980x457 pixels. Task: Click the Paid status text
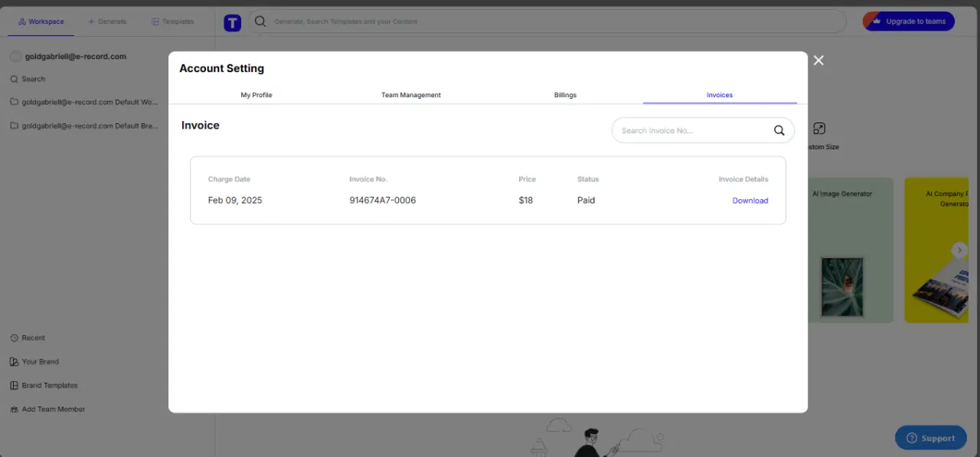pyautogui.click(x=586, y=201)
